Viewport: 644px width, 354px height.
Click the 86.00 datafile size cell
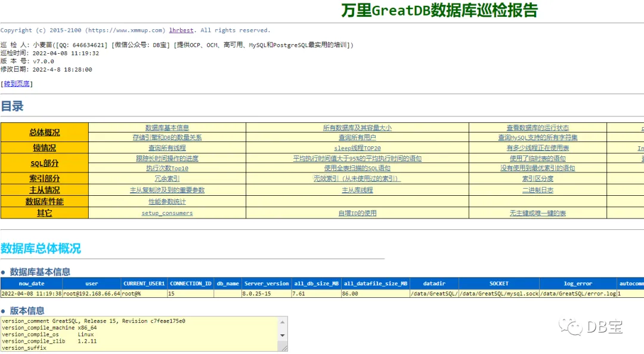click(376, 294)
